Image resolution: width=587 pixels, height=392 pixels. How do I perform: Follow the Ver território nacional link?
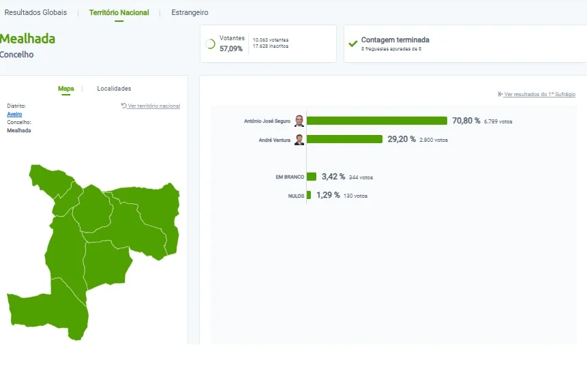(154, 106)
